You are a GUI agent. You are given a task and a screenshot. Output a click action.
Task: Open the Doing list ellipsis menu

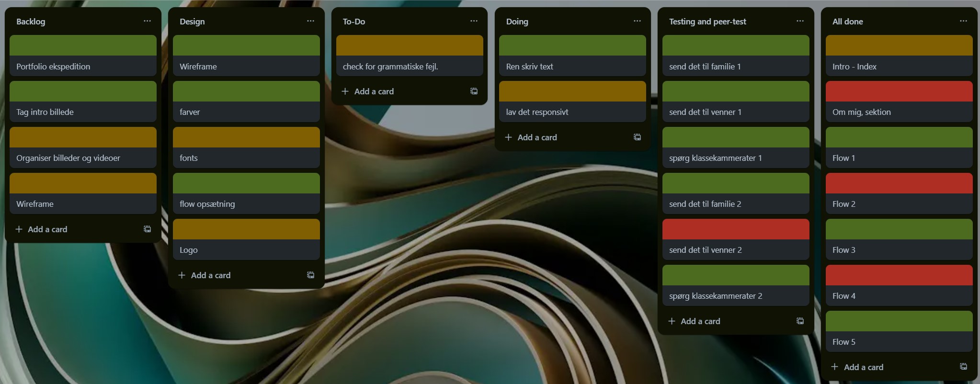637,21
